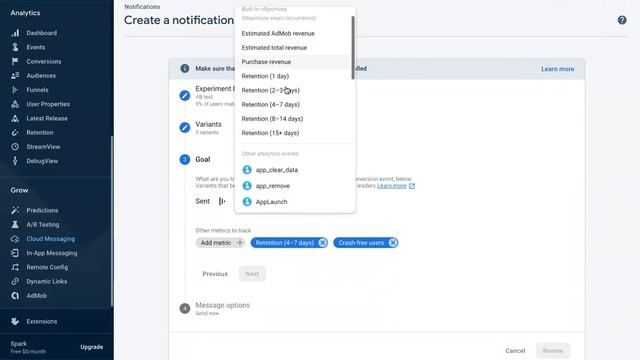
Task: Click Previous button
Action: [x=215, y=274]
